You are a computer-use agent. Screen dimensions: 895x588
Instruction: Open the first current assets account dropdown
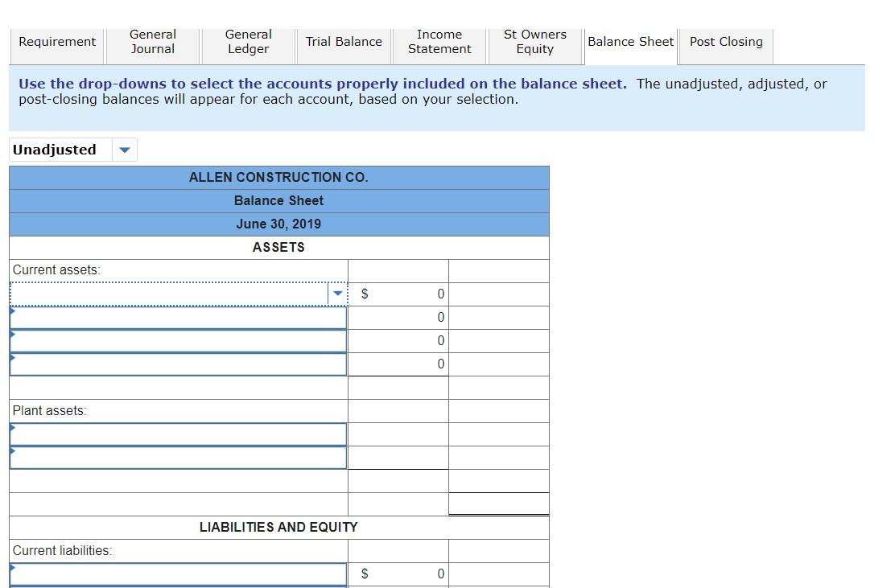point(177,294)
